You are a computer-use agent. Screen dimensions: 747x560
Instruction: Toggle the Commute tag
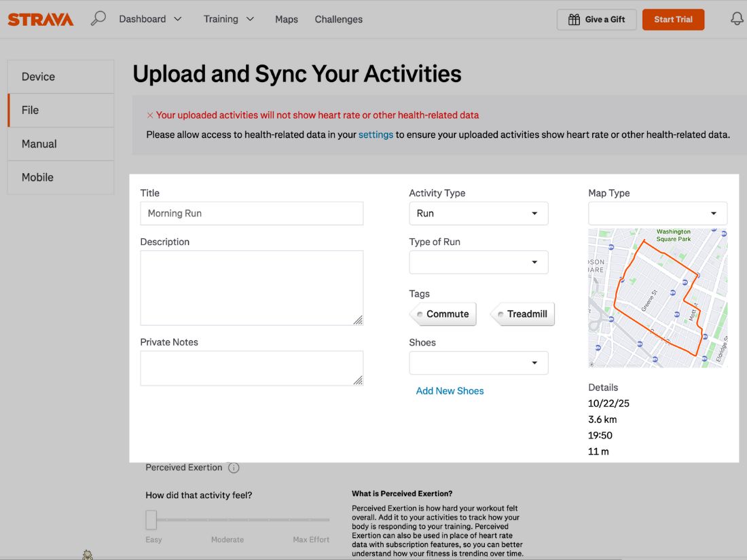(443, 314)
